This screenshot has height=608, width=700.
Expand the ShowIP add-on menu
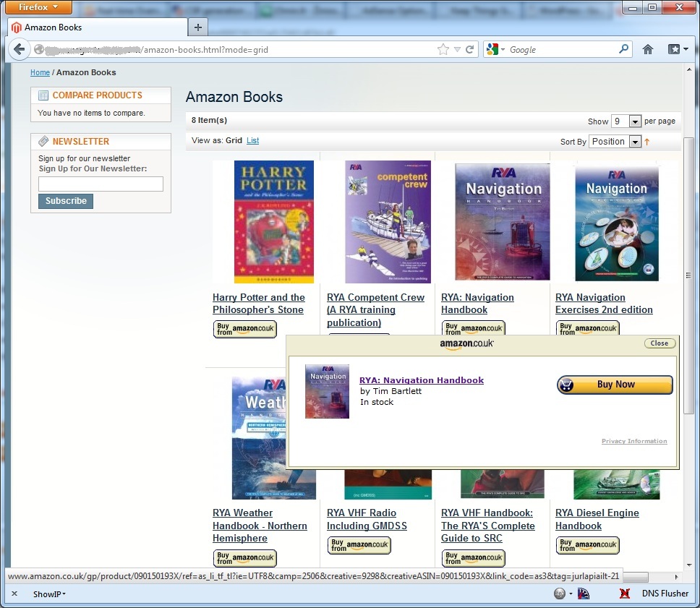point(49,594)
